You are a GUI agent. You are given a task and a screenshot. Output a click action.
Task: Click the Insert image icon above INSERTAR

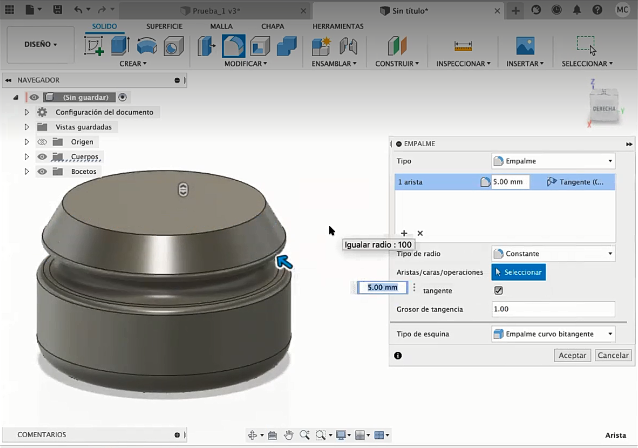click(x=525, y=46)
